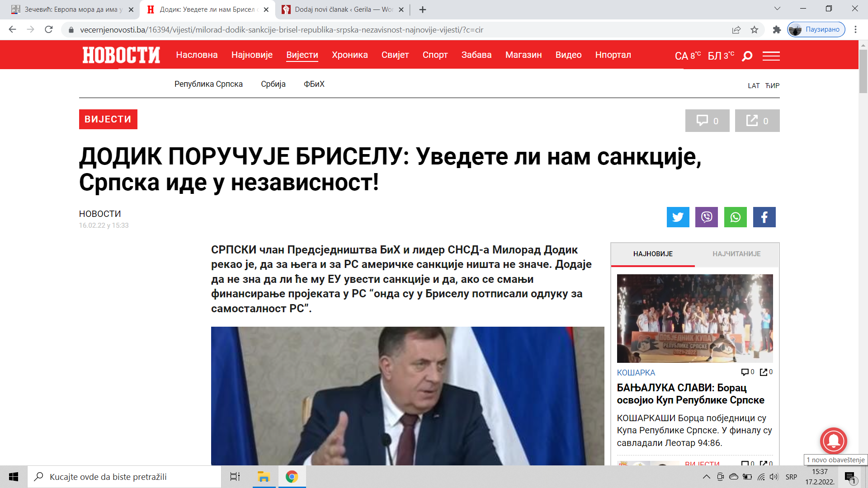Share article via WhatsApp icon
The image size is (868, 488).
coord(736,217)
